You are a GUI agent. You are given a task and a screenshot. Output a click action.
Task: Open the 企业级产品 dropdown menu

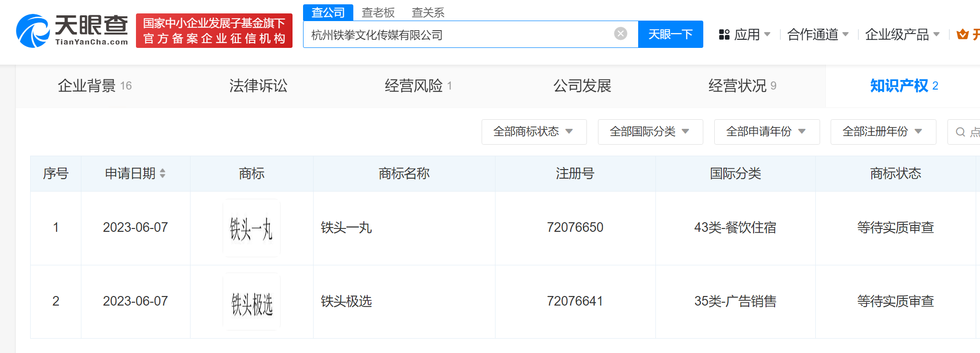[x=902, y=34]
